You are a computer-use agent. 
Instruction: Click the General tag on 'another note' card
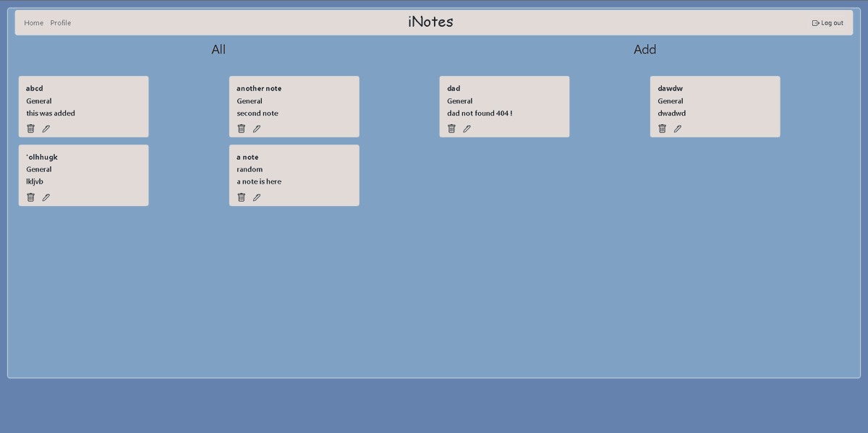pyautogui.click(x=250, y=101)
